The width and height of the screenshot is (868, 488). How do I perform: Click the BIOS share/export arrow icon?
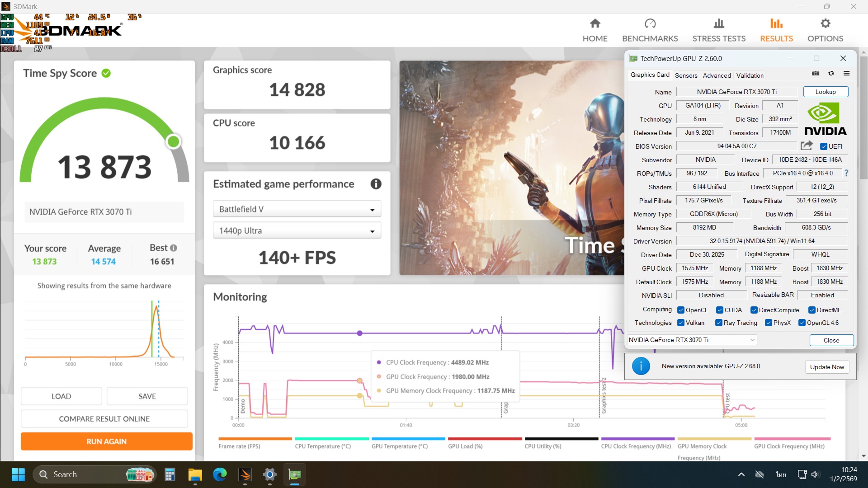pyautogui.click(x=807, y=145)
